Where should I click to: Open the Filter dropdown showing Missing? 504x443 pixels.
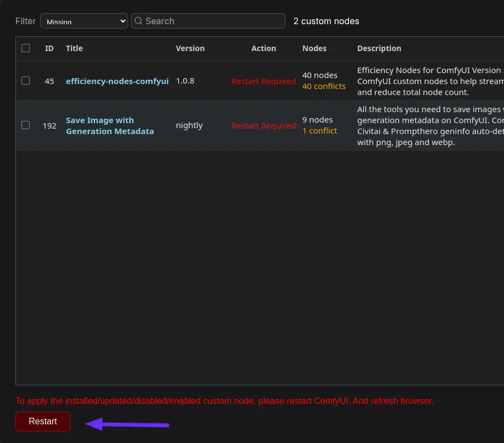(84, 21)
